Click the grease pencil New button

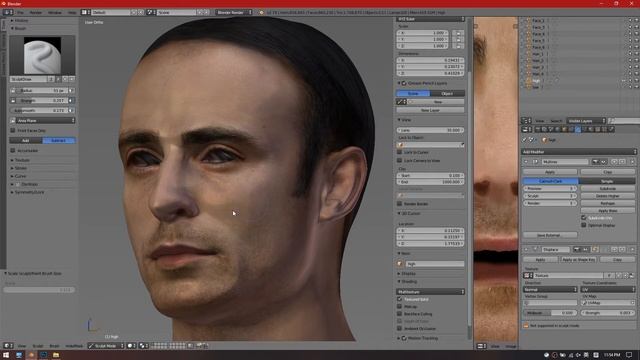tap(438, 102)
